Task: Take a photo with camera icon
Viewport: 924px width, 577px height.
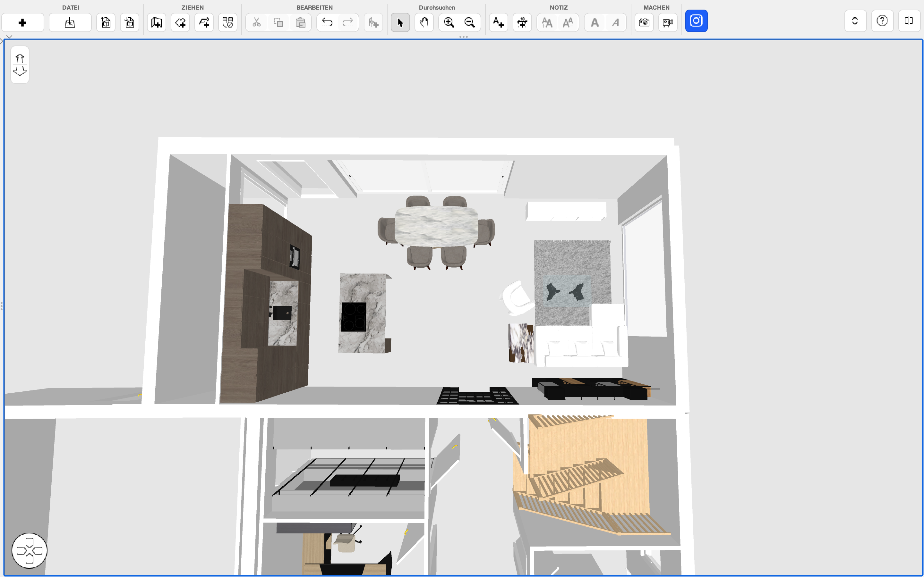Action: 644,22
